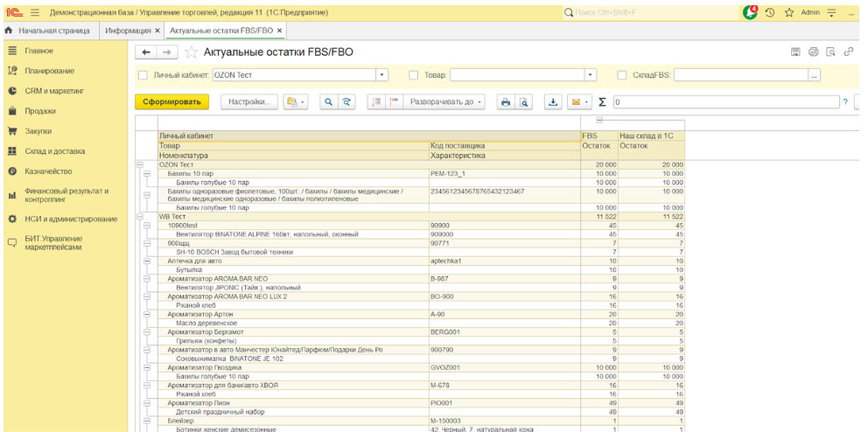The image size is (868, 432).
Task: Enable the Личный кабинет filter checkbox
Action: (143, 75)
